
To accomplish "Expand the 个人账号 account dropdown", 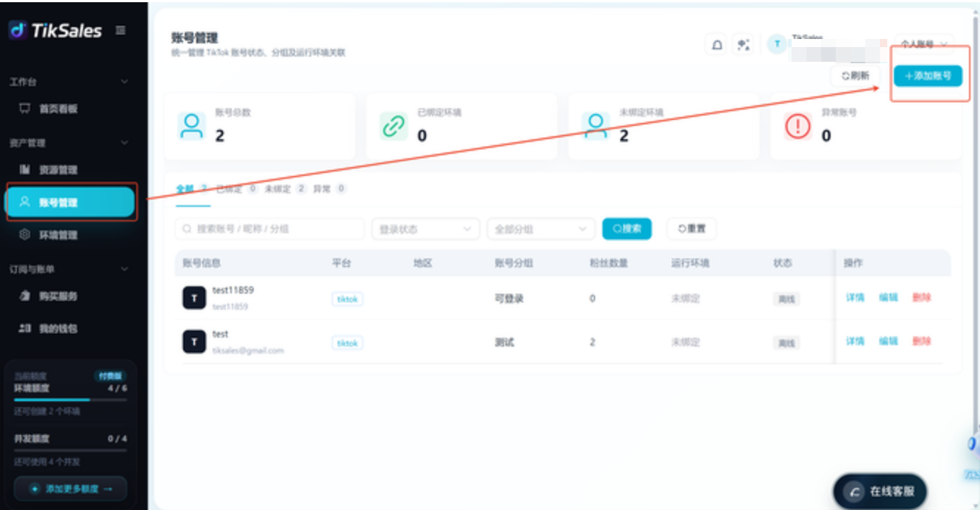I will (x=923, y=45).
